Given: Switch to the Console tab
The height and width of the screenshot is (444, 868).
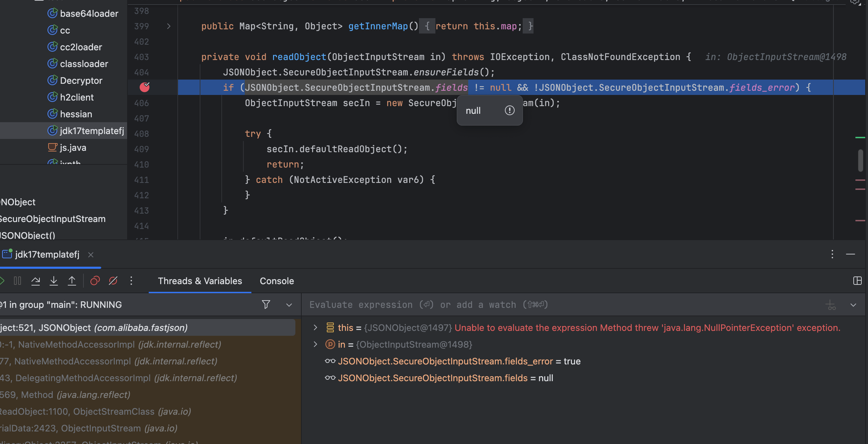Looking at the screenshot, I should 277,281.
